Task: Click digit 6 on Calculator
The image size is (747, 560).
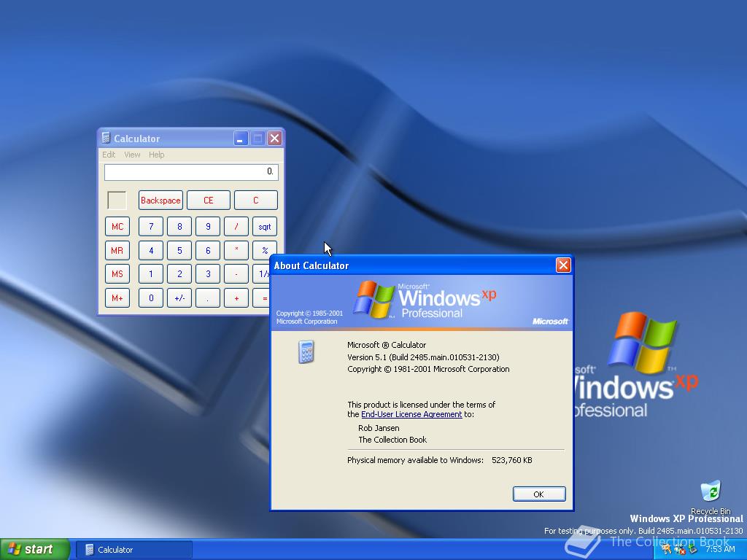Action: click(x=208, y=251)
